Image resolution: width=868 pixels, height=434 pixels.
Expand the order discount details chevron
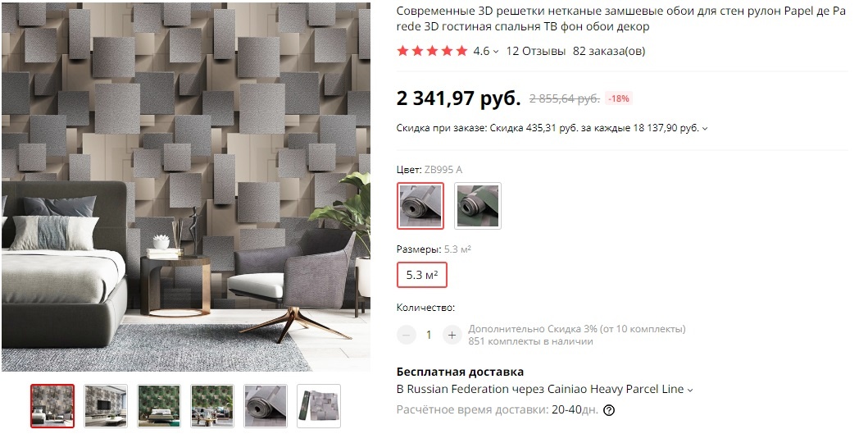tap(705, 129)
